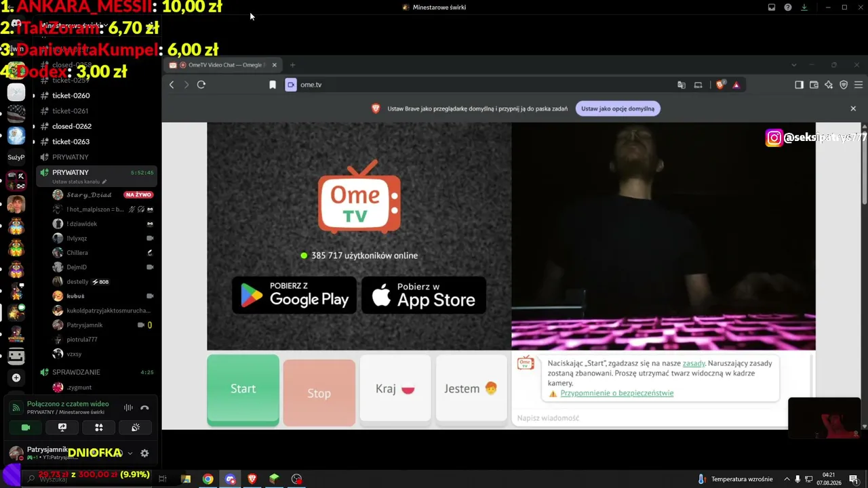Click the ome.tv address bar
Image resolution: width=868 pixels, height=488 pixels.
tap(475, 85)
